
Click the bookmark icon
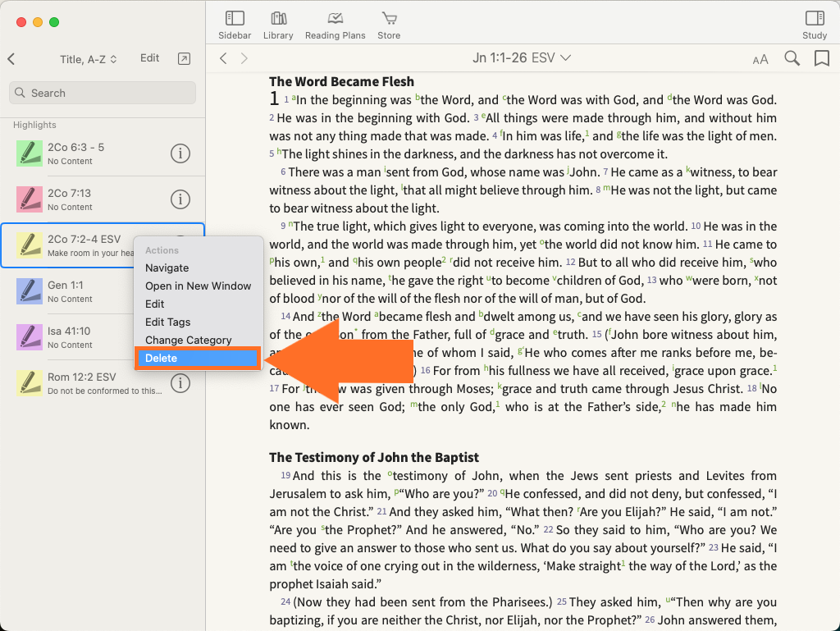[821, 58]
